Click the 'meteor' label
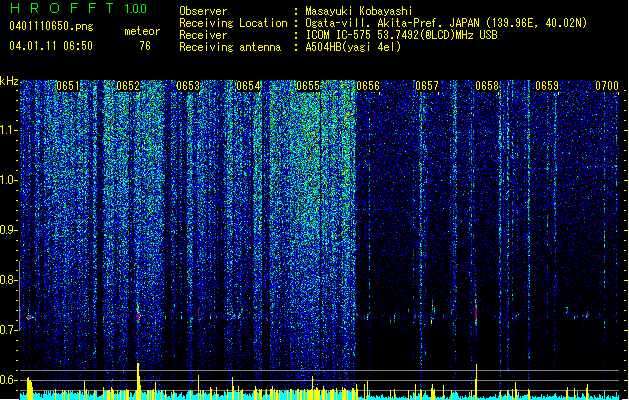Image resolution: width=629 pixels, height=400 pixels. 142,31
